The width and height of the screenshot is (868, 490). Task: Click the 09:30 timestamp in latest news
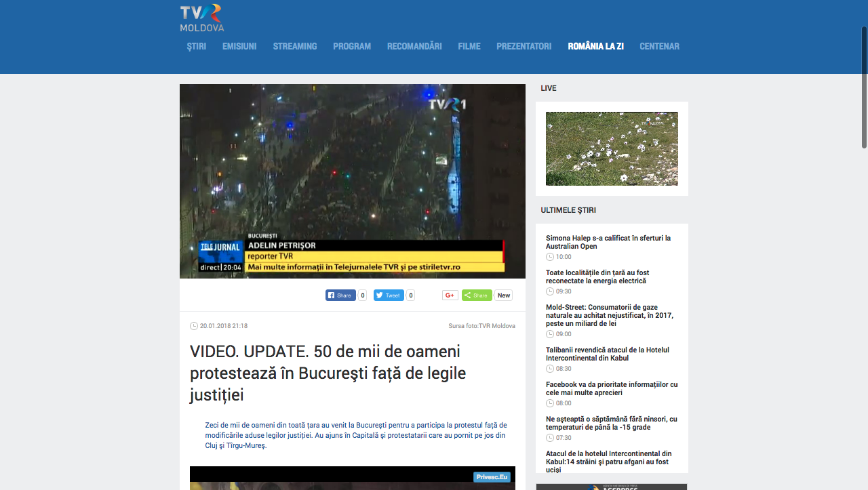pos(564,291)
